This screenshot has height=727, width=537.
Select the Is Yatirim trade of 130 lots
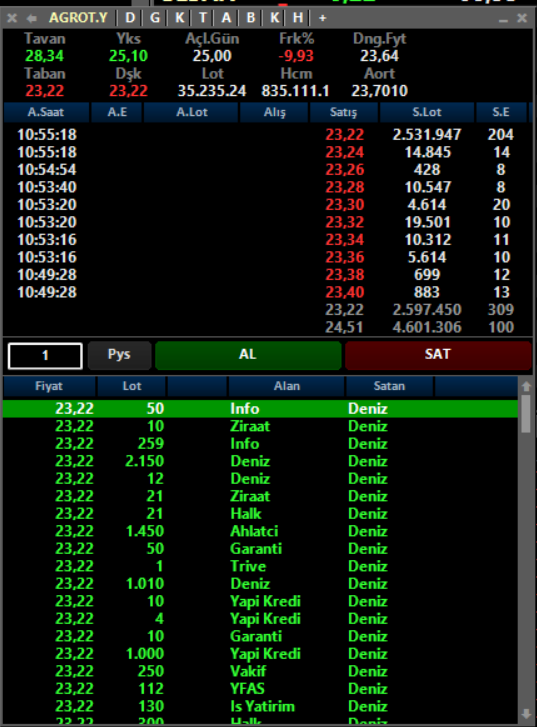tap(260, 706)
